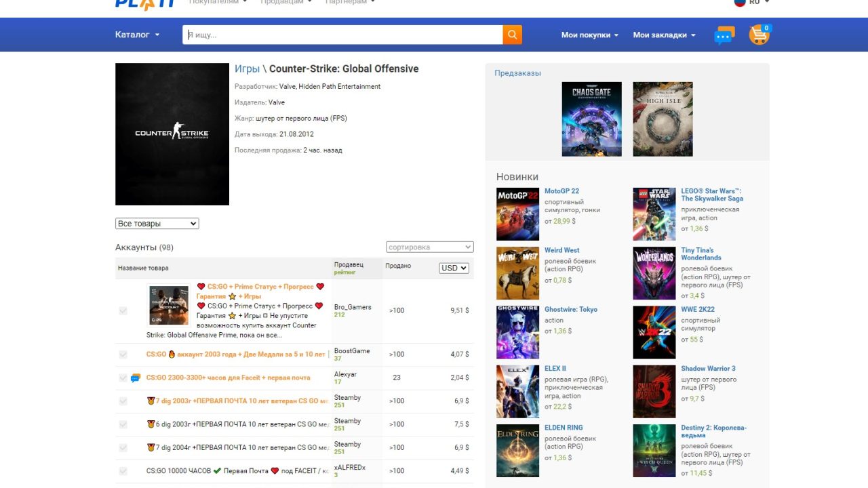Open the 'Мои покупки' menu
This screenshot has width=868, height=488.
click(589, 35)
